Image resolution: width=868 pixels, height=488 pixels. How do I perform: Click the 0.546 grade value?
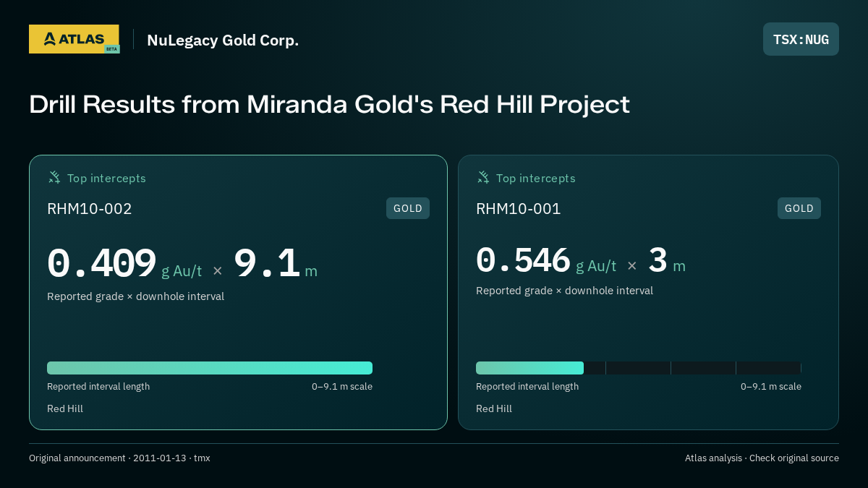[x=523, y=260]
